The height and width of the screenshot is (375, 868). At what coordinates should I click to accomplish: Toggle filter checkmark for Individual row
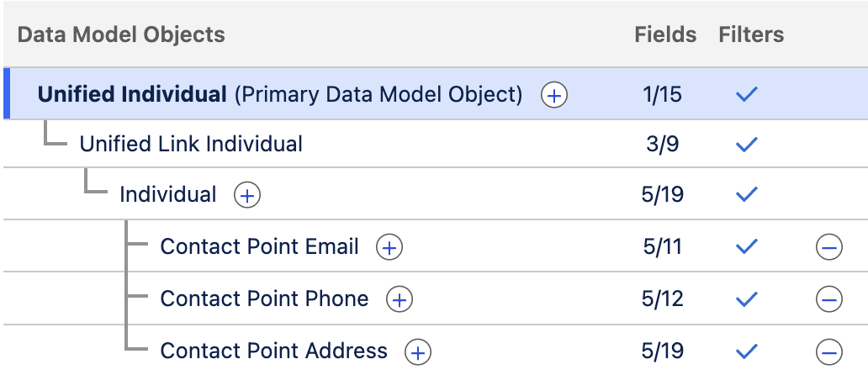(746, 195)
